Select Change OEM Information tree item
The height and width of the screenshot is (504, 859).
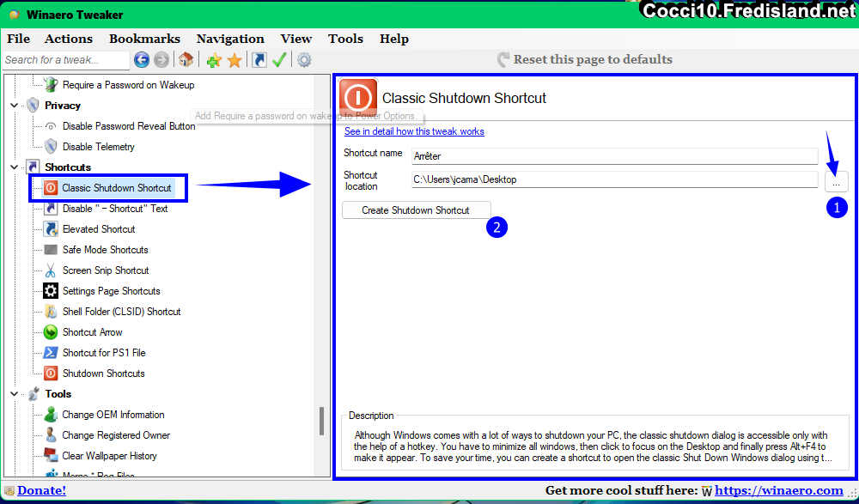(x=113, y=415)
